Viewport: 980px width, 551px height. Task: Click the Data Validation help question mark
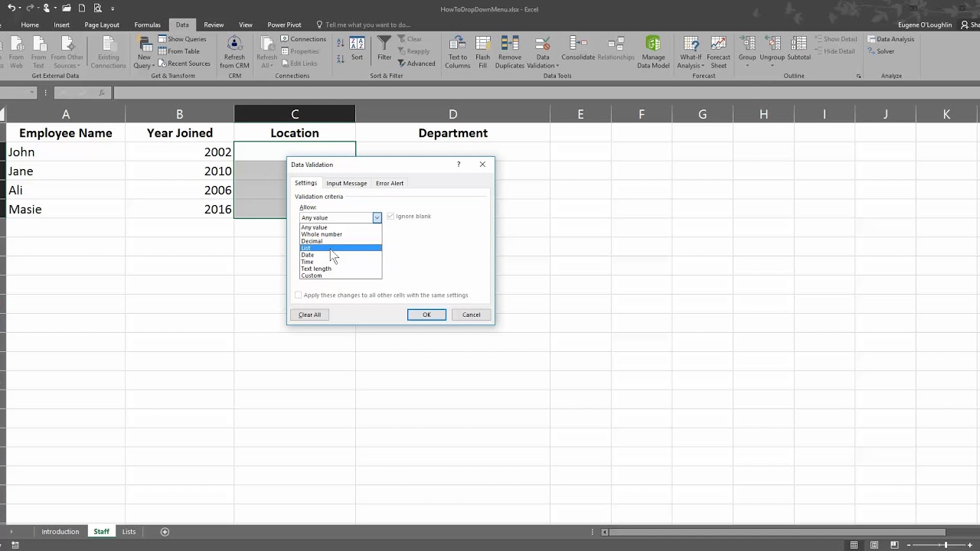pos(459,165)
